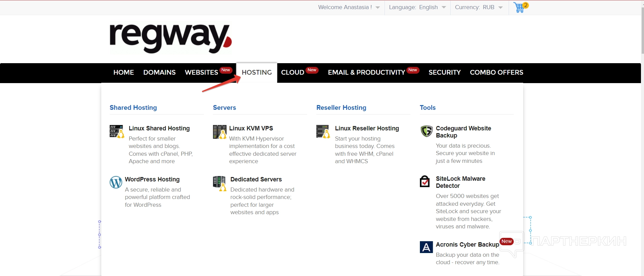Image resolution: width=644 pixels, height=276 pixels.
Task: Open the Linux Reseller Hosting link
Action: point(367,128)
